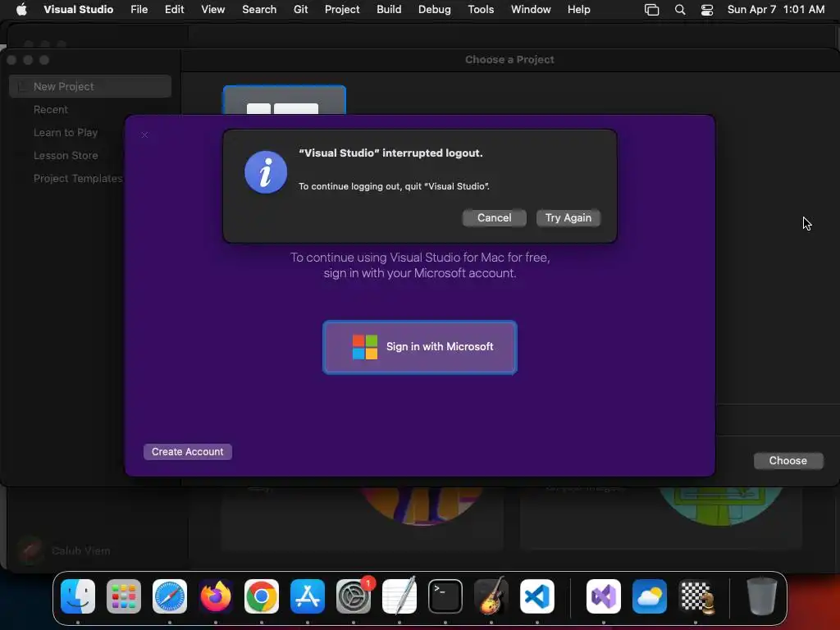Open the Help menu
The width and height of the screenshot is (840, 630).
tap(578, 9)
